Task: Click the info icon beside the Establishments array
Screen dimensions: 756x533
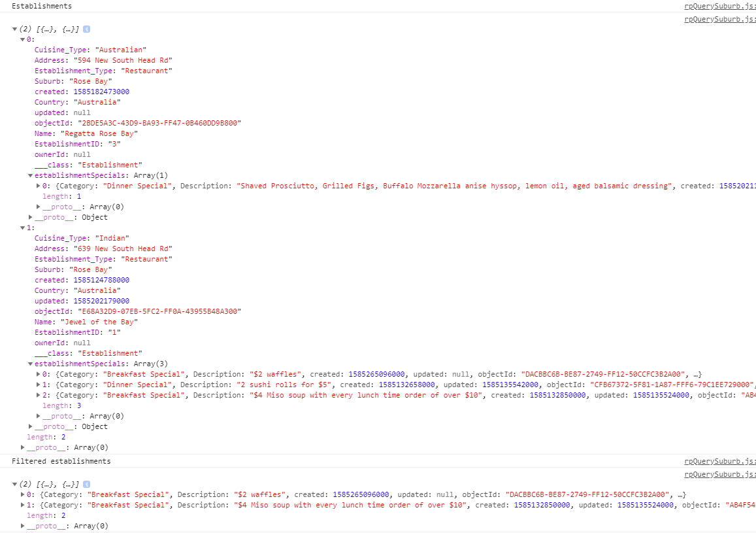Action: point(87,29)
